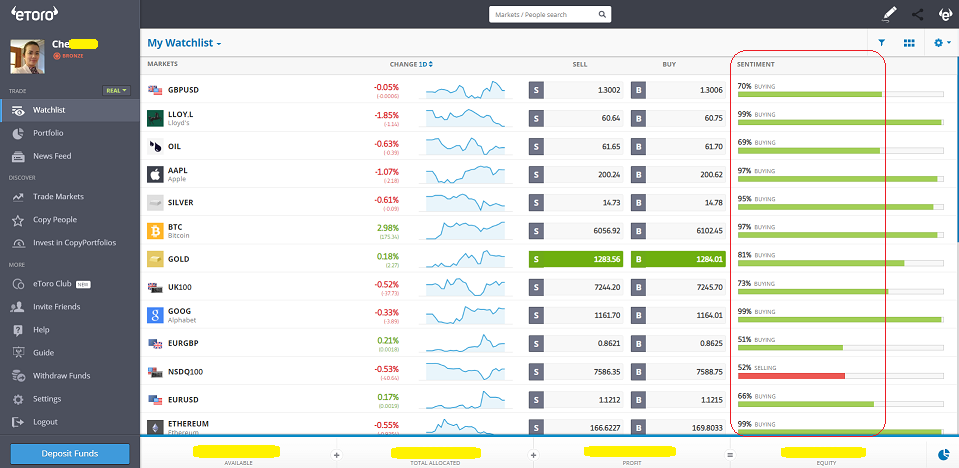Click Sell button for GOLD at 1283.56

[x=576, y=259]
